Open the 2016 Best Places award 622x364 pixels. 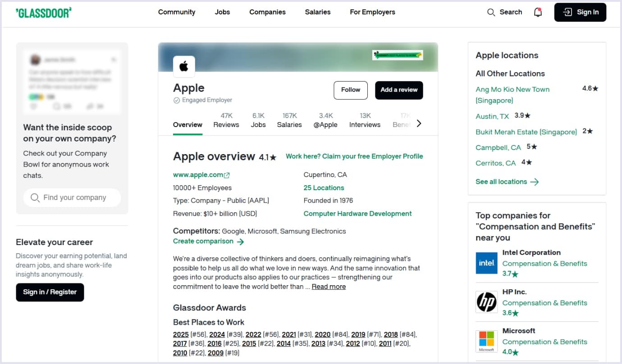coord(215,344)
